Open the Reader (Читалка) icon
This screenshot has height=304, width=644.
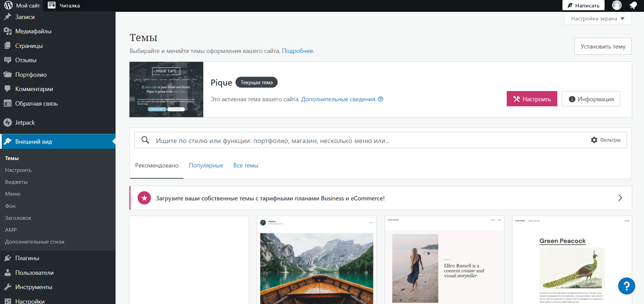coord(52,5)
